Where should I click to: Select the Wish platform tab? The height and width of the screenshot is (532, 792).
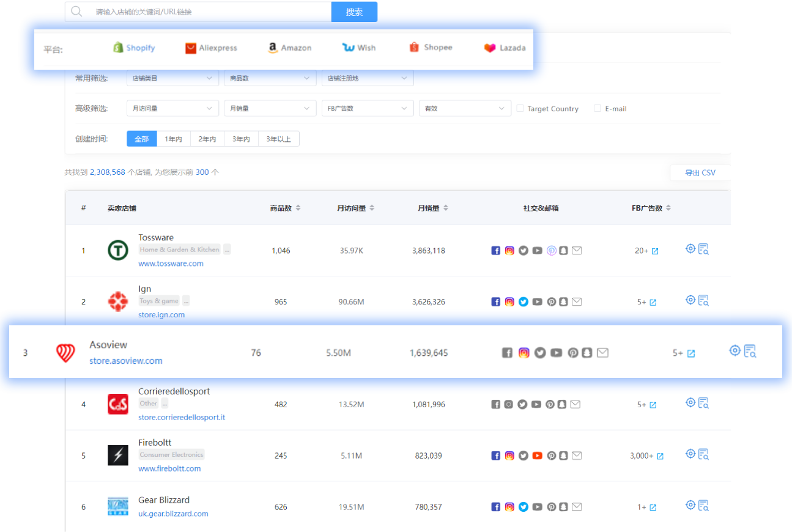tap(359, 48)
